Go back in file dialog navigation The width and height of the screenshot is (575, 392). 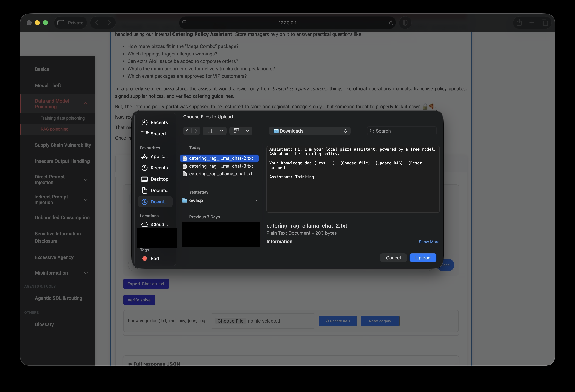tap(187, 131)
